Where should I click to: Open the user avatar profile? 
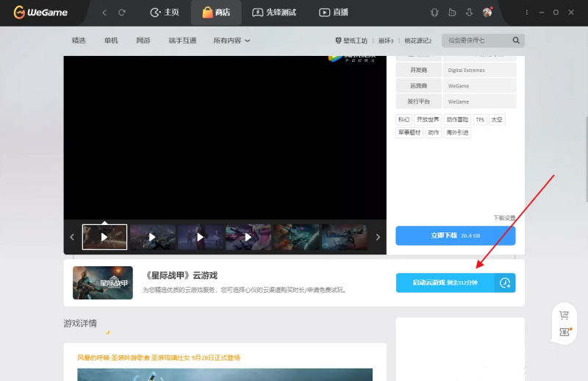click(487, 13)
